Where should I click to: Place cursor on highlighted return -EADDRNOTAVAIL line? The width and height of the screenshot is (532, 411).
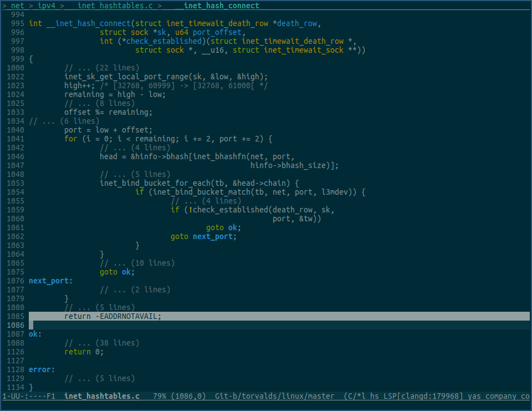(112, 316)
